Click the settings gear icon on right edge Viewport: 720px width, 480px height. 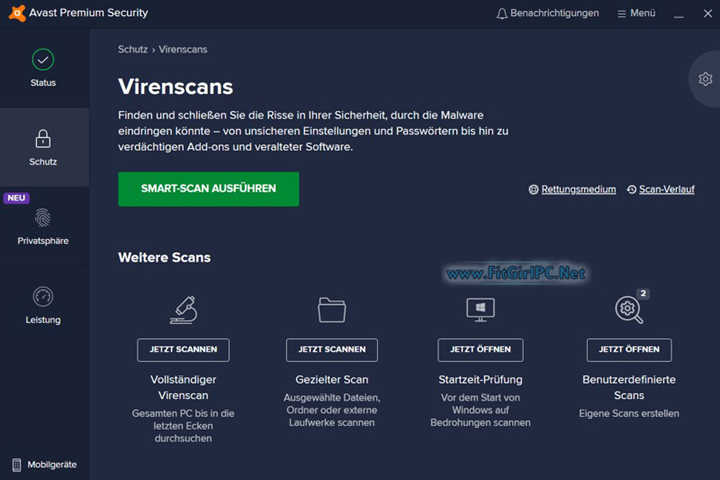[705, 79]
